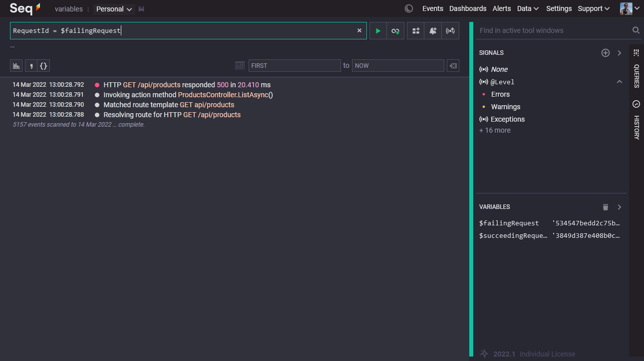Click timestamp 13:00:28.788
This screenshot has width=644, height=361.
pyautogui.click(x=66, y=115)
